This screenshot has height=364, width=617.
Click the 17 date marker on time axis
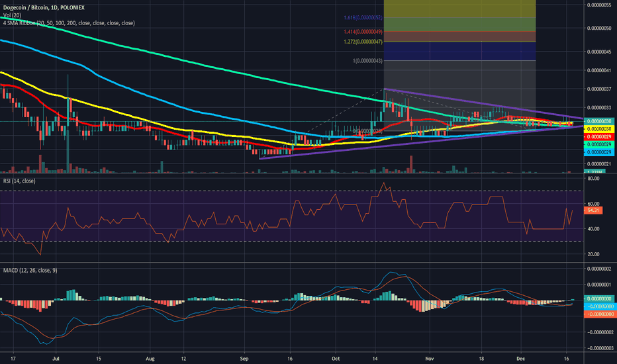tap(13, 359)
